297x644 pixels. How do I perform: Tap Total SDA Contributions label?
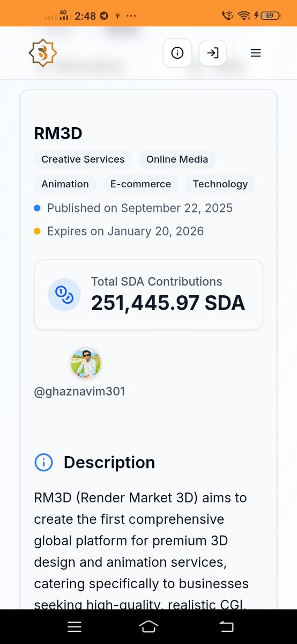coord(157,281)
